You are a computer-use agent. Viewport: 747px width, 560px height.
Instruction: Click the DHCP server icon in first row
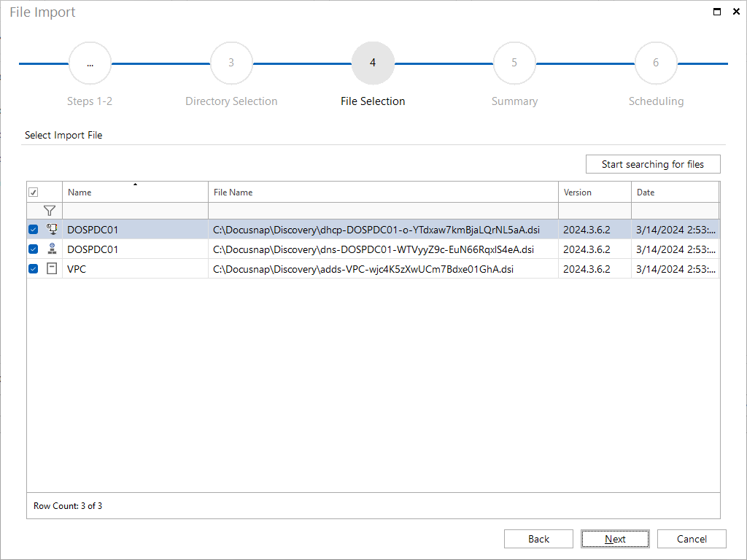(x=52, y=229)
